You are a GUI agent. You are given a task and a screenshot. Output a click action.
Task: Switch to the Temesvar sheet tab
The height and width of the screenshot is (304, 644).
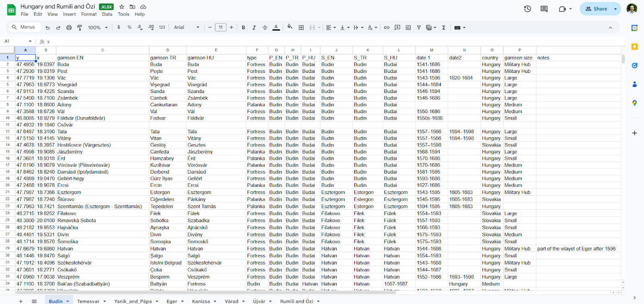point(88,301)
